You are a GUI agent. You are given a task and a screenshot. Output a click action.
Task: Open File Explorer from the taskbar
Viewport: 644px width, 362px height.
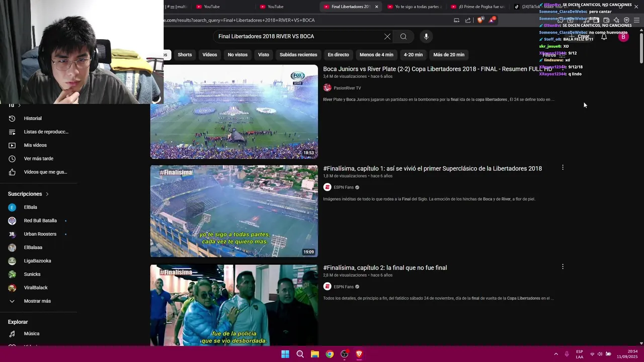(x=314, y=354)
